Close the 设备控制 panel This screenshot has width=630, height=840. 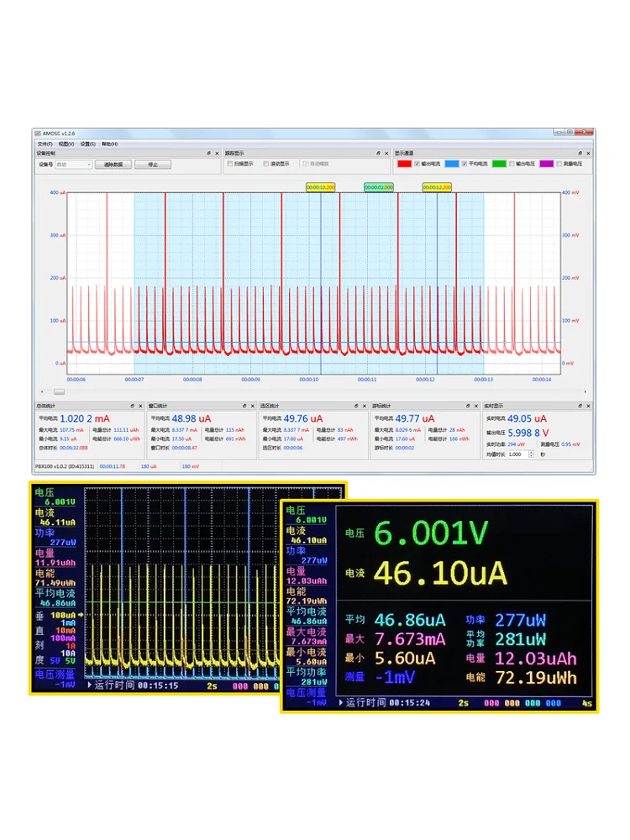(217, 153)
